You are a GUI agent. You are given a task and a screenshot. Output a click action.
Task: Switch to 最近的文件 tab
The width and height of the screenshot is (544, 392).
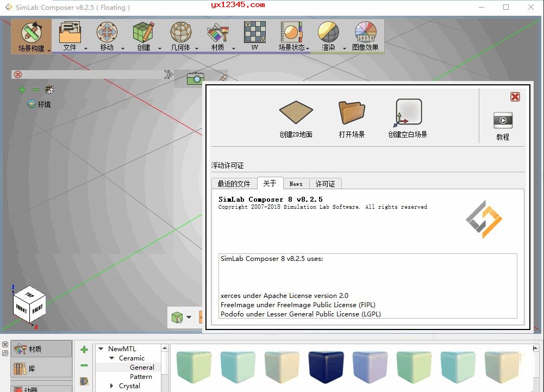click(x=234, y=184)
